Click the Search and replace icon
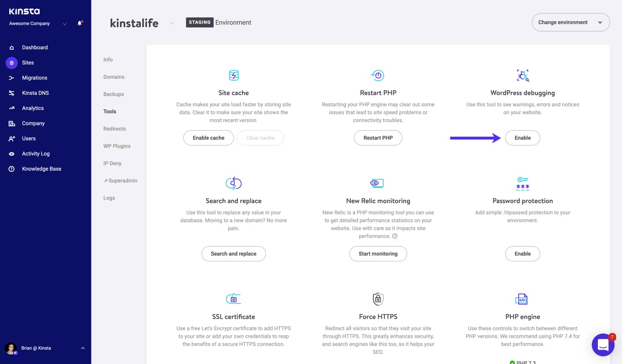Screen dimensions: 622x364 tap(233, 183)
